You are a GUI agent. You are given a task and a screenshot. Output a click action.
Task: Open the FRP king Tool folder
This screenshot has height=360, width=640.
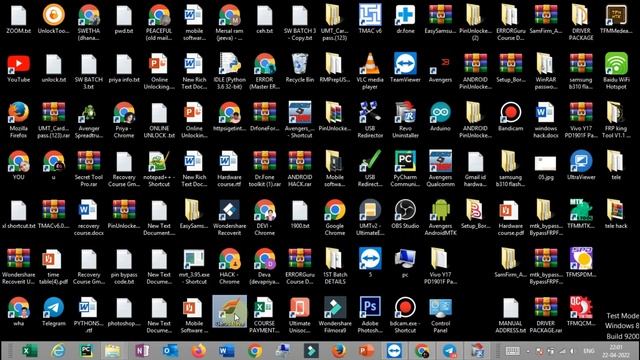616,120
